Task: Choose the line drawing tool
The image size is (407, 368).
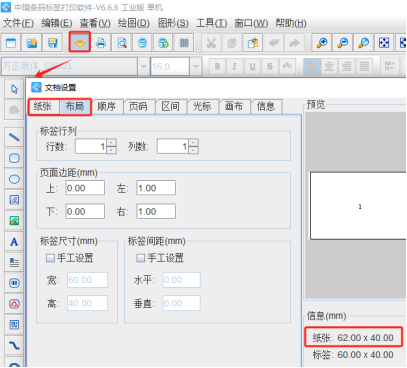Action: (14, 137)
